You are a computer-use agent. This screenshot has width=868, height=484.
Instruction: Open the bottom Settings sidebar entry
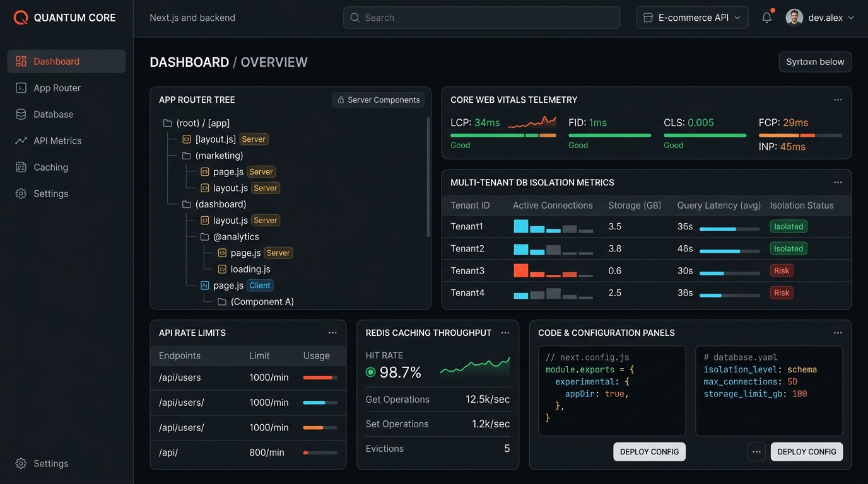tap(66, 463)
